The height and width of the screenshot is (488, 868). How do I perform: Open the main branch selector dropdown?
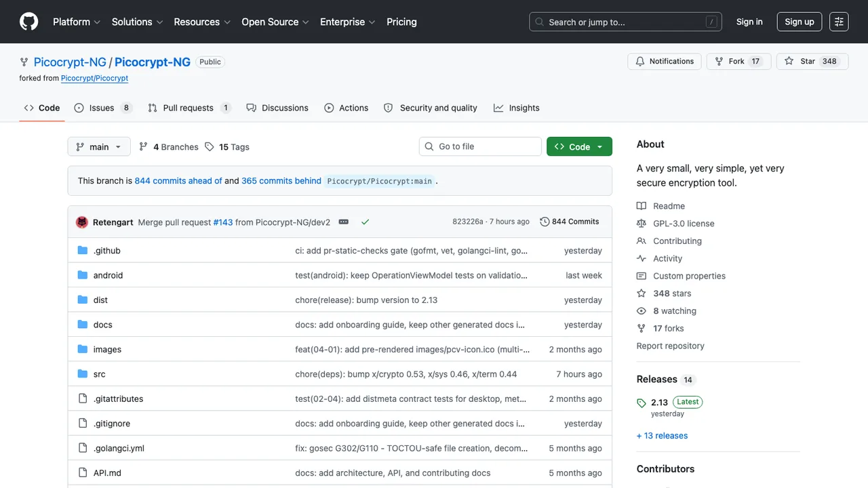(x=99, y=146)
